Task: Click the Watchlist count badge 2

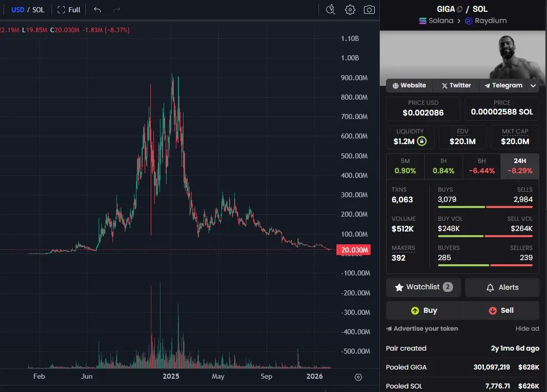Action: [x=448, y=287]
